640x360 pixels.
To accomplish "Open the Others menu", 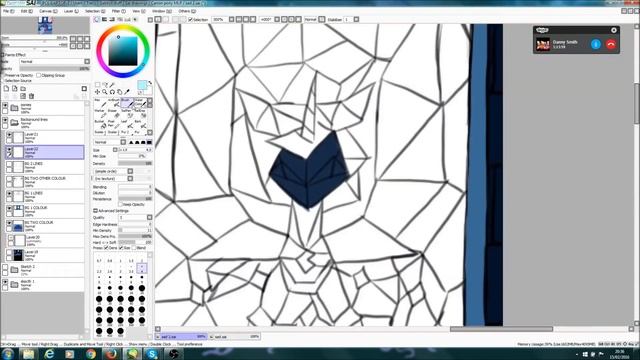I will coord(187,11).
